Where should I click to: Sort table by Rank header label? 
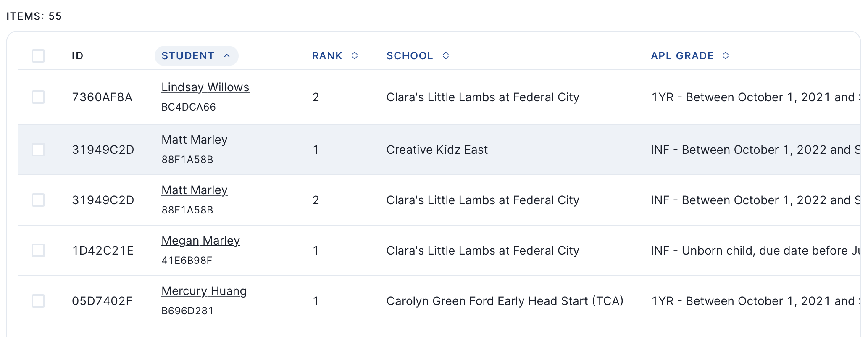coord(327,56)
